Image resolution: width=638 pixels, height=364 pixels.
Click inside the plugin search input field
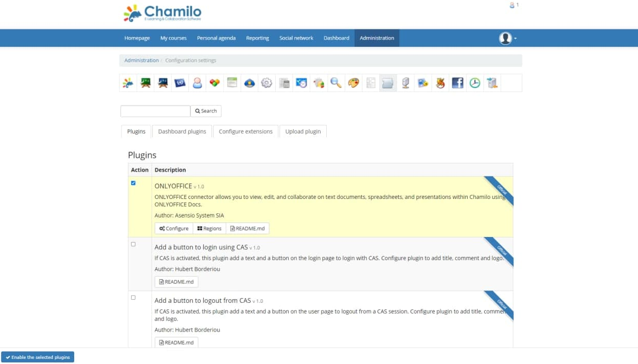click(154, 111)
